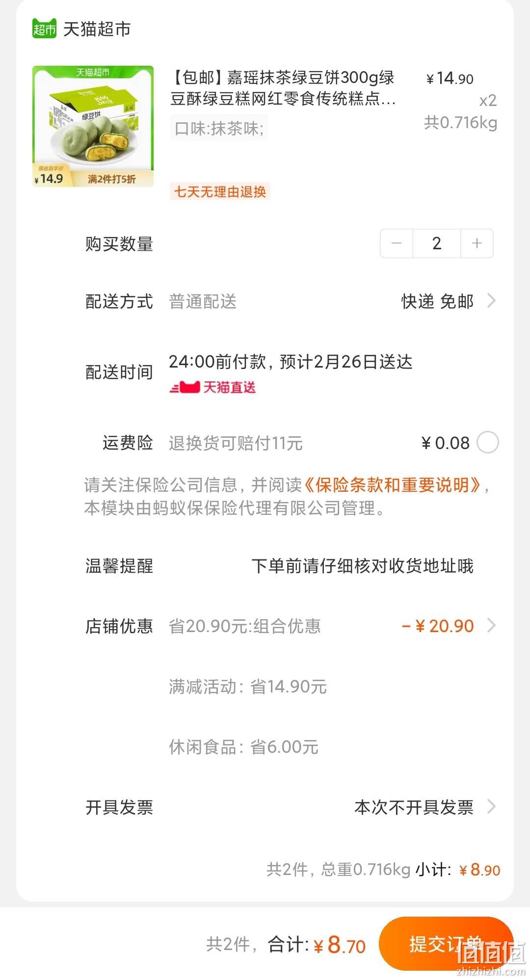Submit the order with orange button

pos(446,944)
